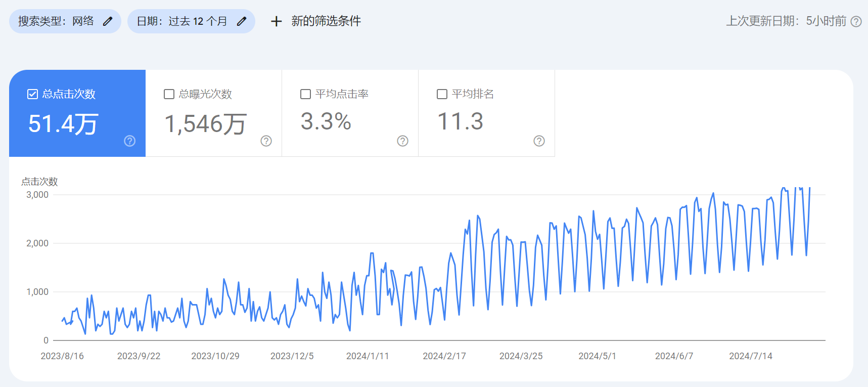
Task: Click the 2024/2/17 date label
Action: click(x=444, y=356)
